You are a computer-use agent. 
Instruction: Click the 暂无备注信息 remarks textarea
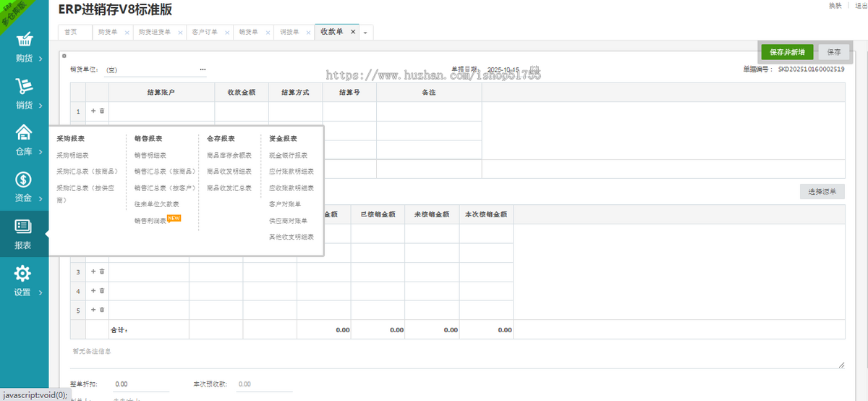[457, 357]
